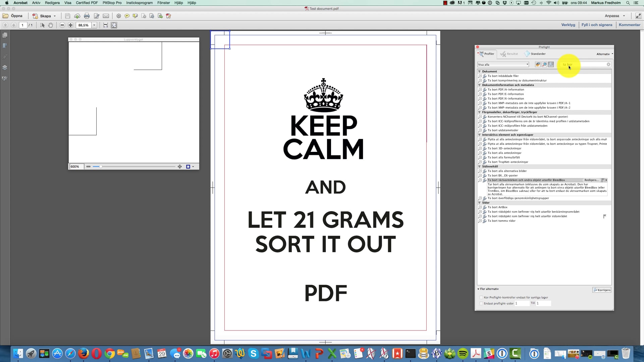Click the fit full page icon

(114, 25)
